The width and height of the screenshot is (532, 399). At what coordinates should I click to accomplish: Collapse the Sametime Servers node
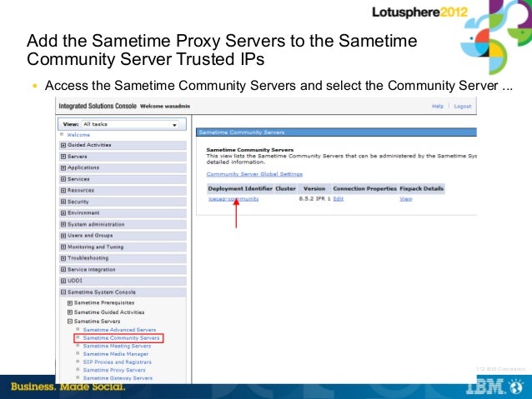(70, 321)
